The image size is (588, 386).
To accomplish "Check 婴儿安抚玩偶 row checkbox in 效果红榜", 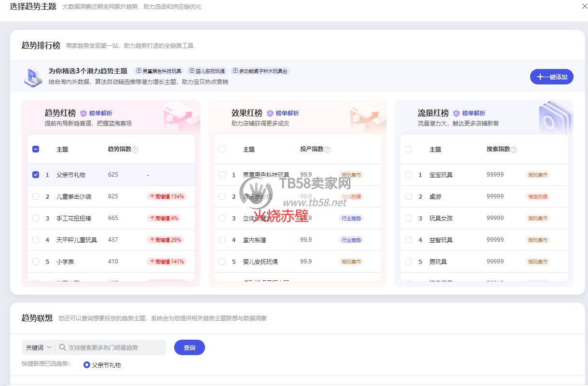I will pyautogui.click(x=222, y=262).
